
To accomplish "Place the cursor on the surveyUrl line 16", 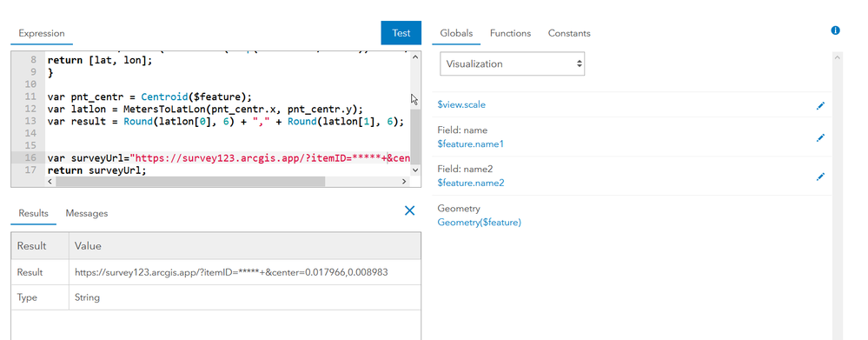I will pos(229,158).
